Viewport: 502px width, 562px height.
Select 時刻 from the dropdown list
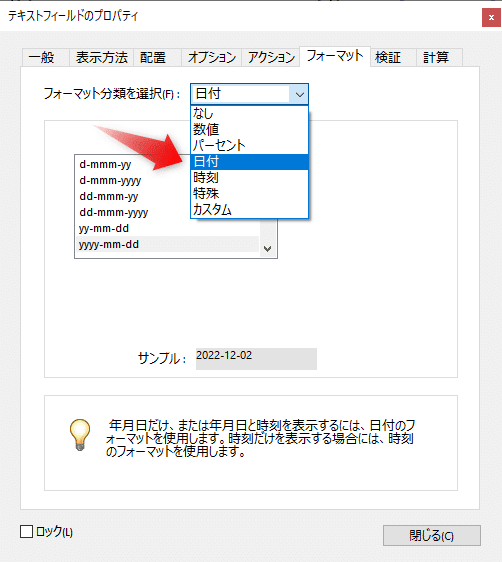pyautogui.click(x=249, y=178)
